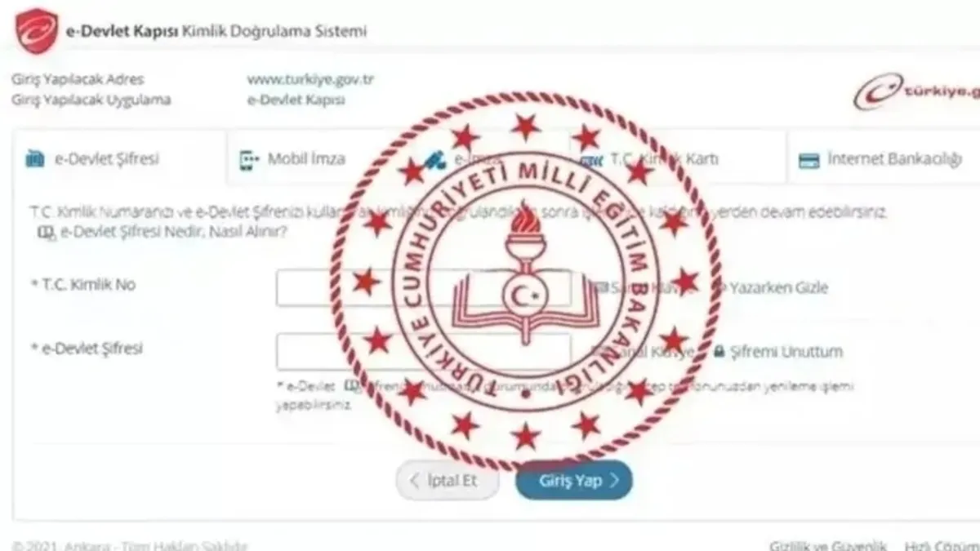Click the Mobil İmza phone icon
The width and height of the screenshot is (980, 551).
pos(248,159)
